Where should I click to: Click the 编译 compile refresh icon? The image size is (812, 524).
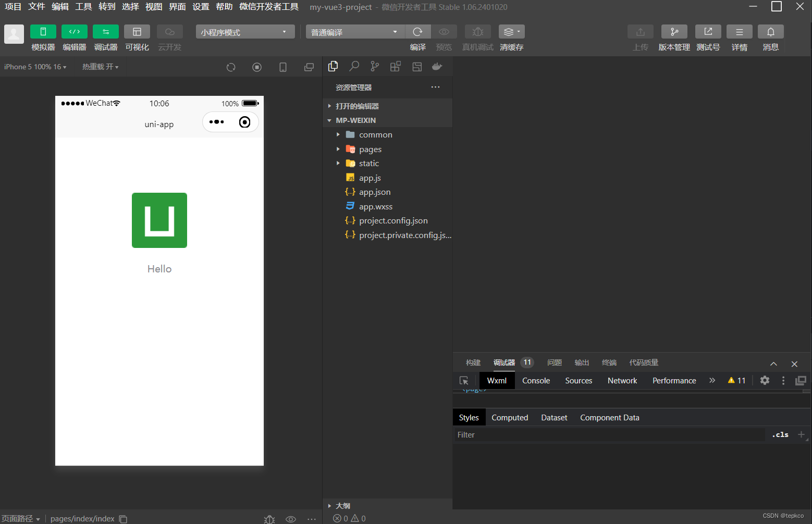point(418,32)
